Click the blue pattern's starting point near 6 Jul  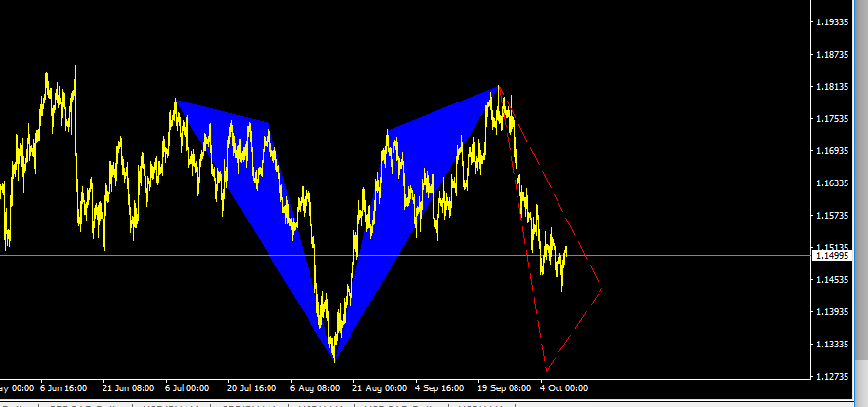pyautogui.click(x=175, y=100)
